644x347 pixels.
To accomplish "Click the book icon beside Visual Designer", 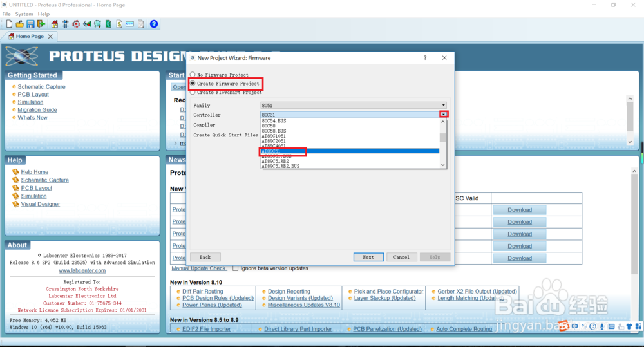I will click(15, 203).
